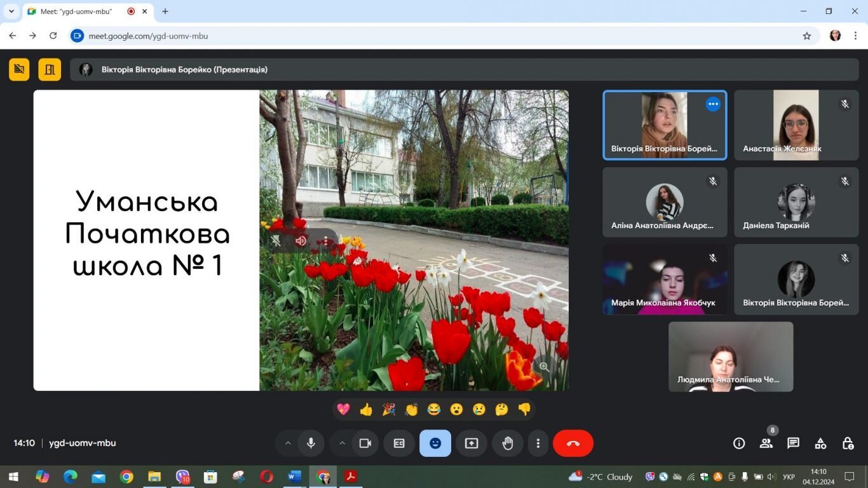
Task: Send the thumbs up reaction
Action: coord(366,410)
